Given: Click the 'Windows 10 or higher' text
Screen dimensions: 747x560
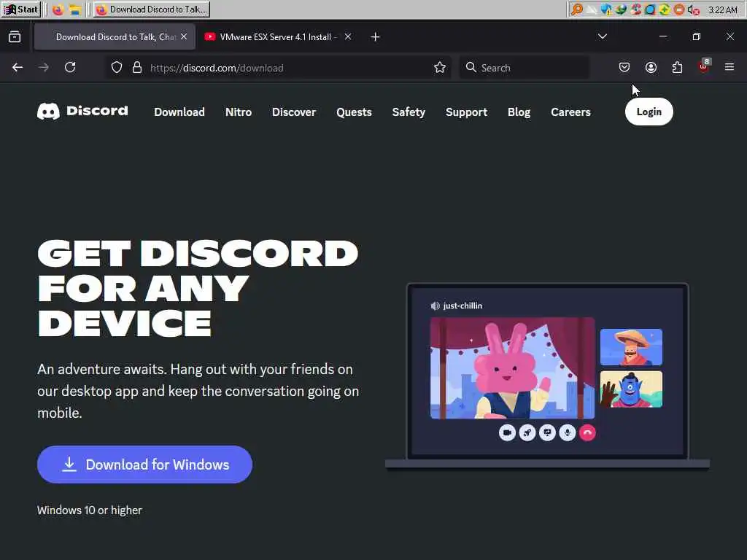Looking at the screenshot, I should [x=90, y=510].
